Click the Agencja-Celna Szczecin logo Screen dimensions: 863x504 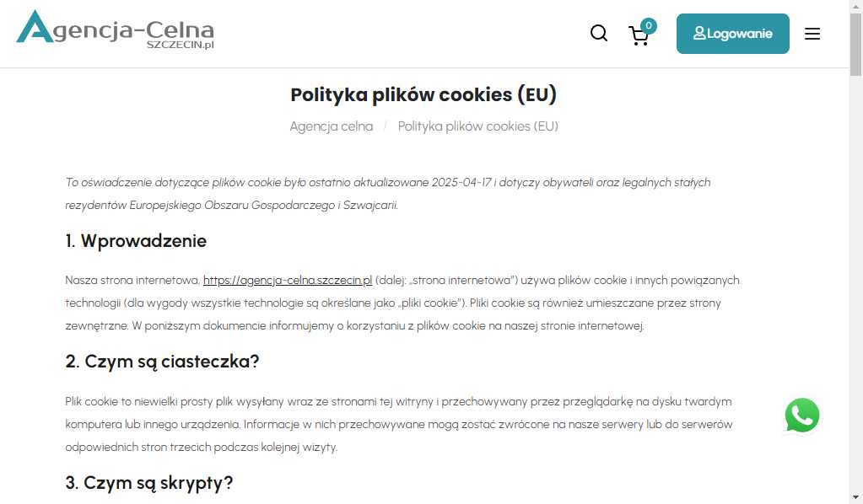pos(115,30)
